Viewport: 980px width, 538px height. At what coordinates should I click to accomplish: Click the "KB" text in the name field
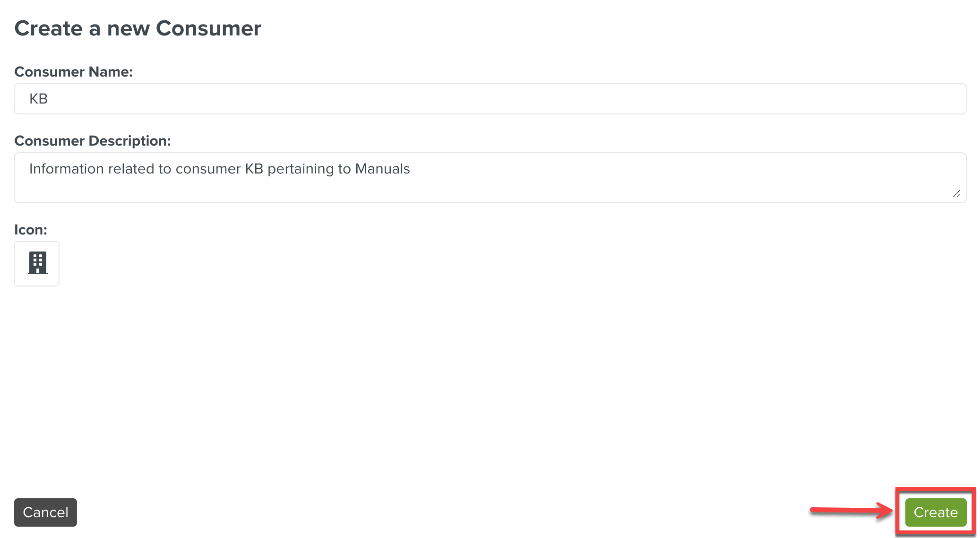pos(38,99)
